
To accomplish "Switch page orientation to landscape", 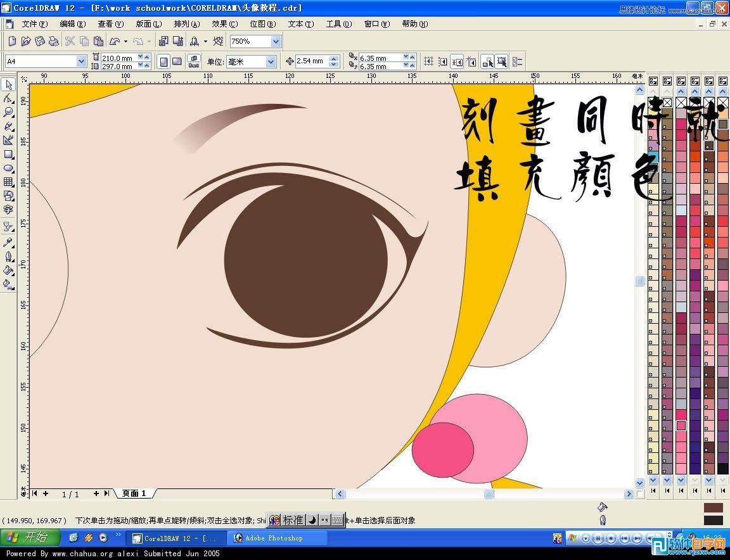I will point(177,61).
